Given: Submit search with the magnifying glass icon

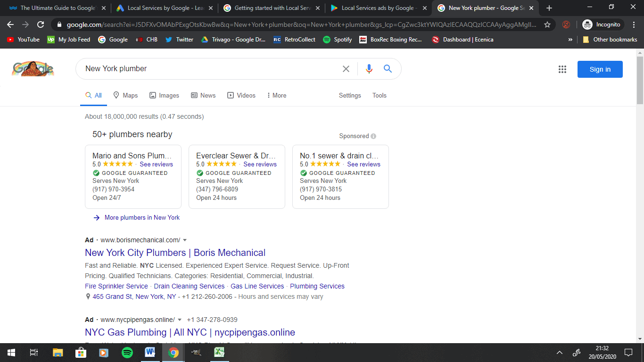Looking at the screenshot, I should [388, 69].
